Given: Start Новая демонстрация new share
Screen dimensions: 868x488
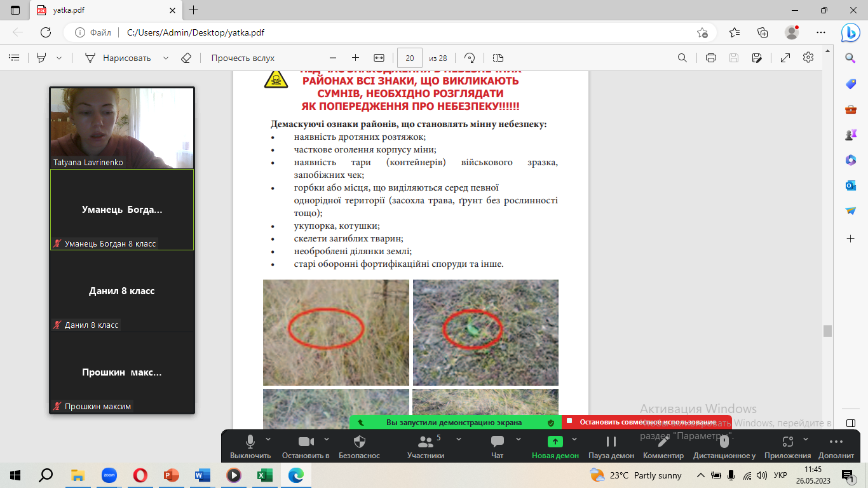Looking at the screenshot, I should pos(555,447).
